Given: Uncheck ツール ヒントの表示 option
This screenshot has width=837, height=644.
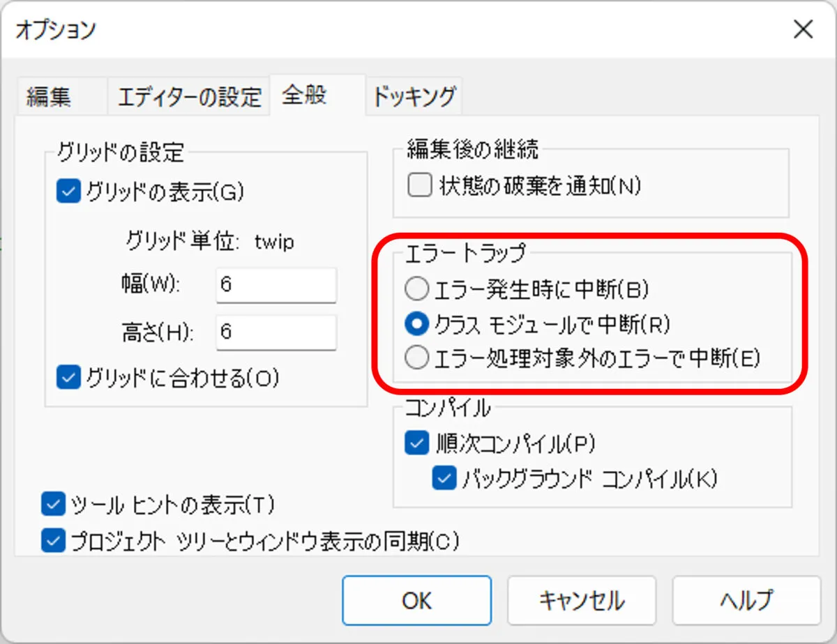Looking at the screenshot, I should point(53,505).
